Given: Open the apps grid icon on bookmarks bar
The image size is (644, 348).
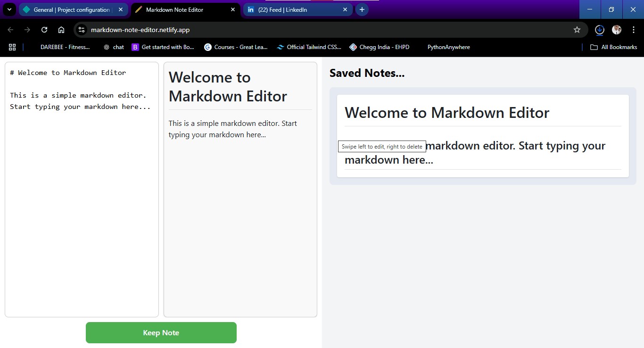Looking at the screenshot, I should click(x=12, y=47).
